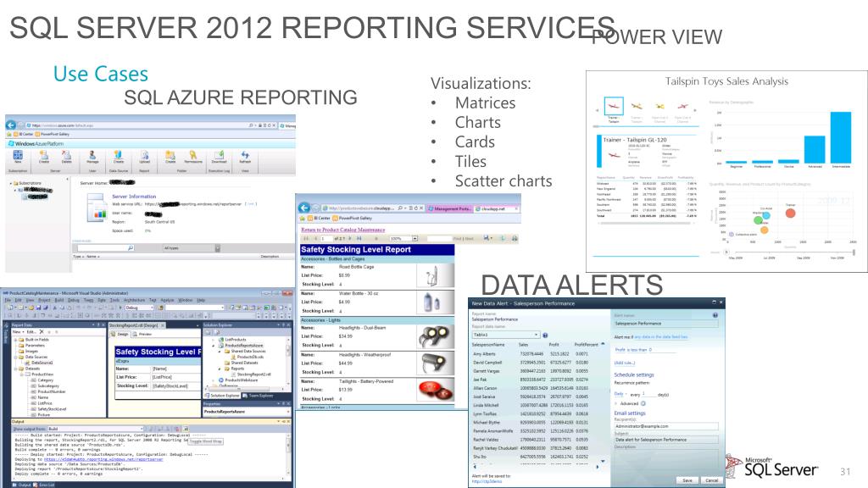
Task: Click Return to Product Catalog Maintenance link
Action: pyautogui.click(x=342, y=230)
